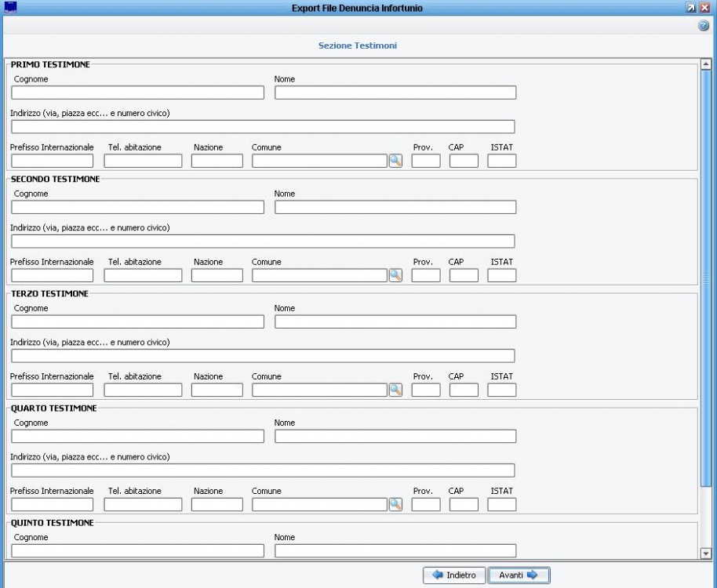Viewport: 717px width, 588px height.
Task: Click Prefisso Internazionale field of Quarto Testimone
Action: [52, 504]
